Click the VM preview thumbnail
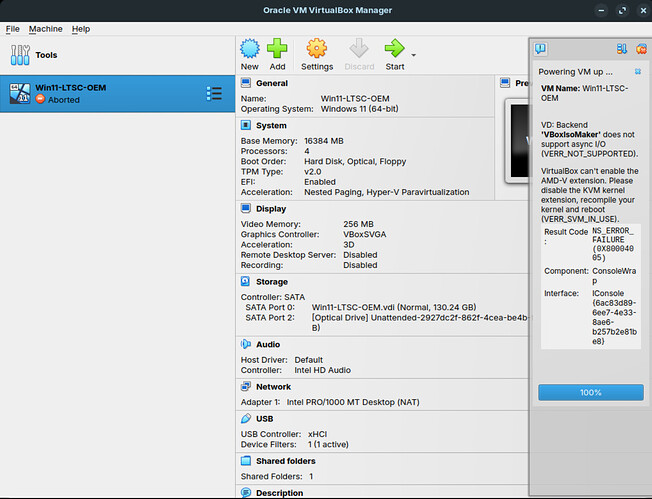This screenshot has width=652, height=499. (519, 141)
